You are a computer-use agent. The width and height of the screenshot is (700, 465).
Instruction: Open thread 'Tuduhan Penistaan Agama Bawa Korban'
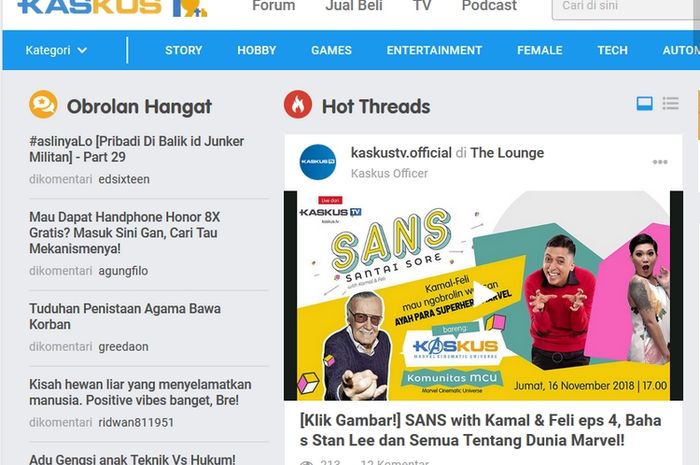[125, 316]
